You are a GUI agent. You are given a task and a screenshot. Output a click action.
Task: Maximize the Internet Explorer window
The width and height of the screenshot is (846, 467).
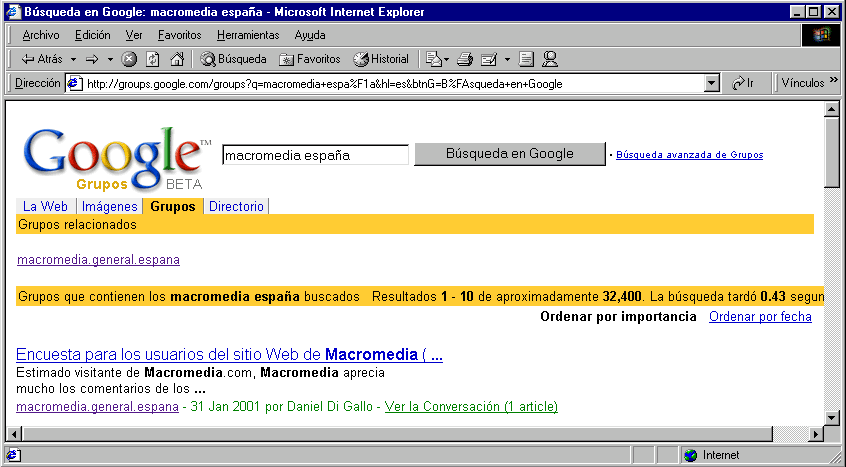814,12
